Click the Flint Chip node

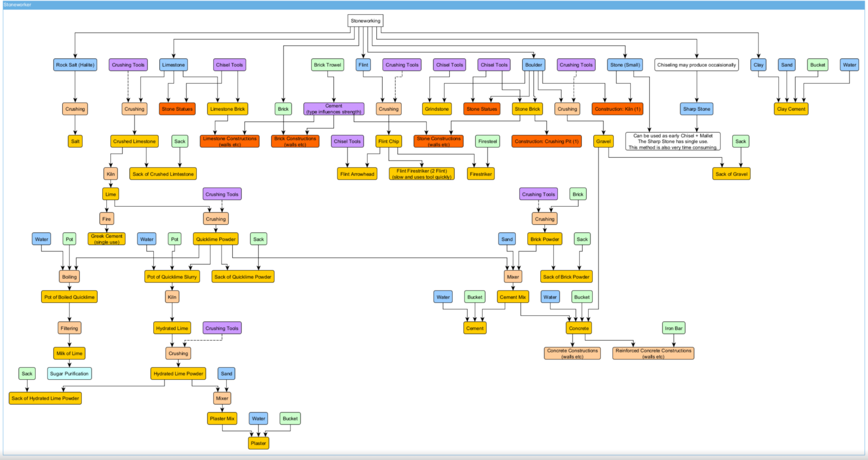click(x=389, y=141)
